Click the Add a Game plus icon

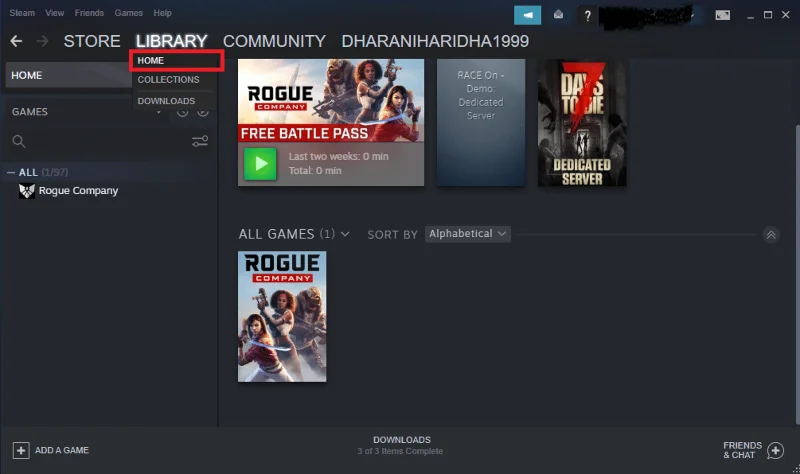(21, 451)
